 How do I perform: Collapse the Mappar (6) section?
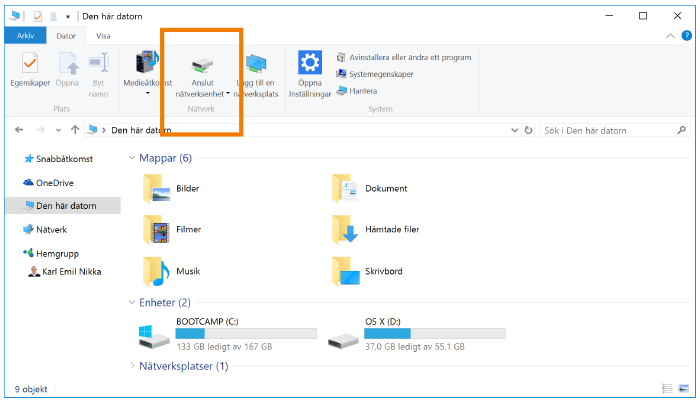pos(133,158)
